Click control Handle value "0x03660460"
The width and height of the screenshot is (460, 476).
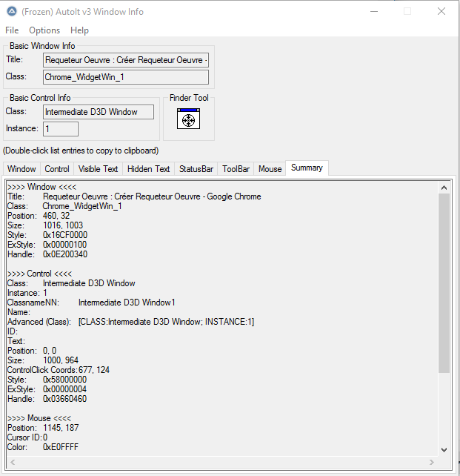pos(65,399)
